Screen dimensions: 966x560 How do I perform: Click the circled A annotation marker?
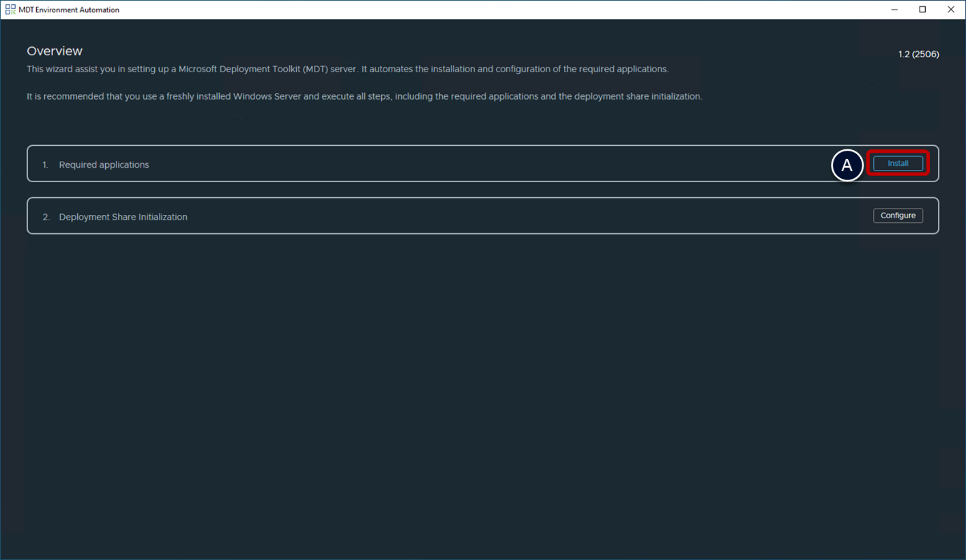[x=847, y=166]
